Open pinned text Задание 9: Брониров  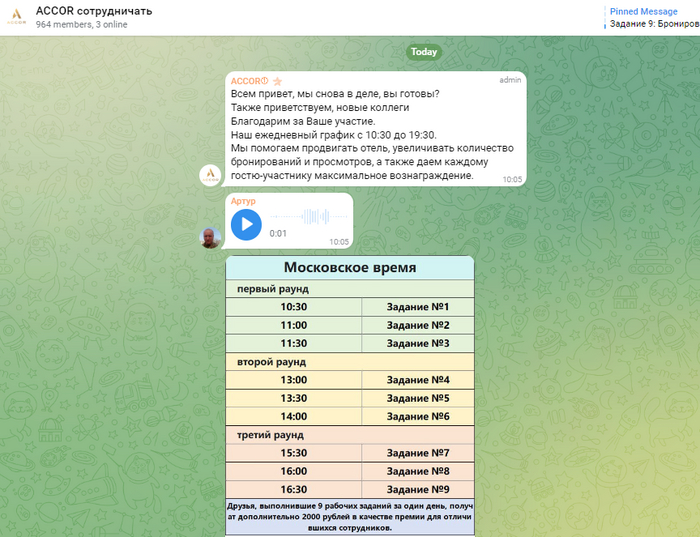(x=654, y=24)
